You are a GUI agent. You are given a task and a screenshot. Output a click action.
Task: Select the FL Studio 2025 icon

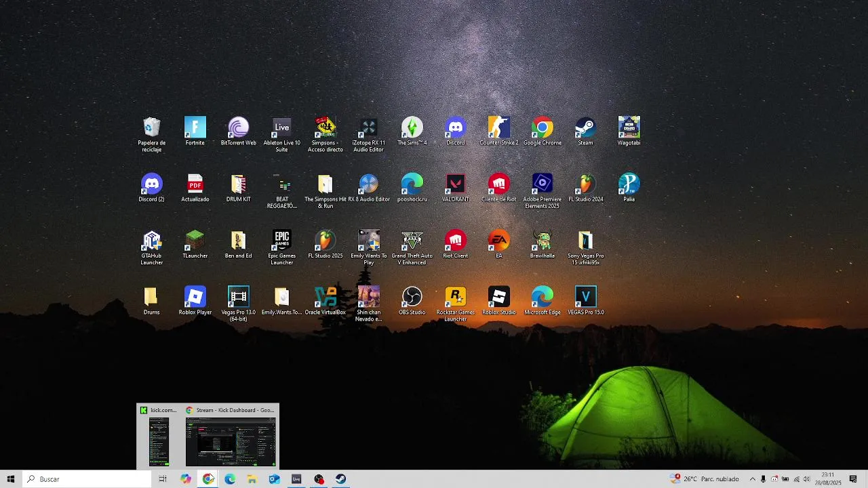(325, 244)
